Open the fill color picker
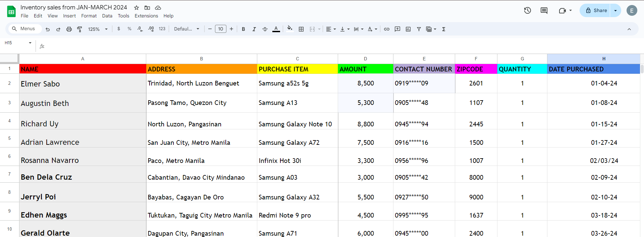 [x=290, y=29]
